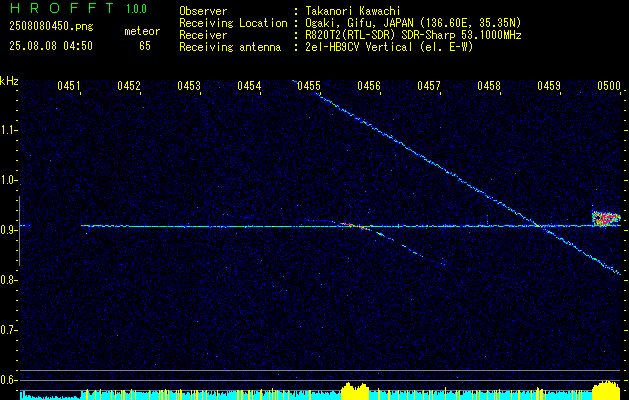Select location text Ogaki, Gifu, JAPAN
The width and height of the screenshot is (629, 400).
(x=358, y=23)
